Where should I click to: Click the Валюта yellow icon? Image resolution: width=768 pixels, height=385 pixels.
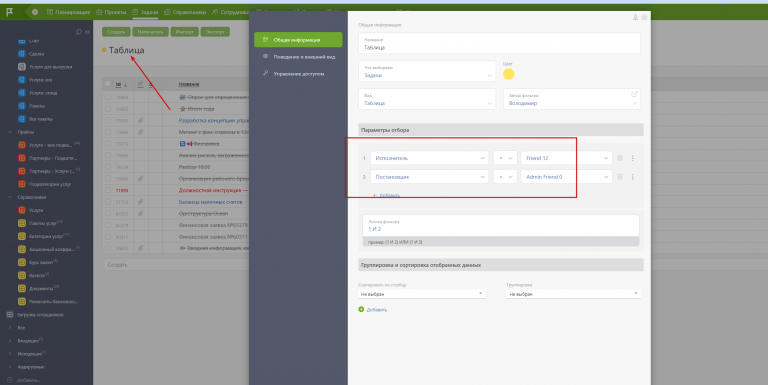(x=22, y=275)
